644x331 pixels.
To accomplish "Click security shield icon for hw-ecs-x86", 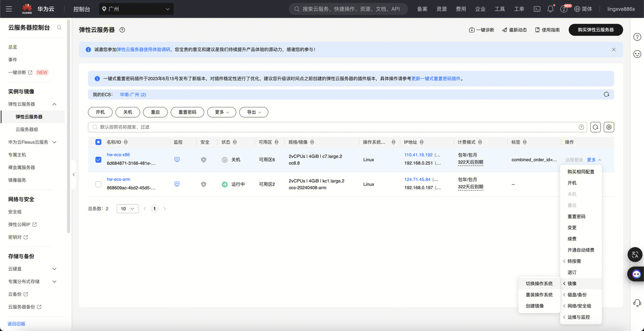I will 204,160.
